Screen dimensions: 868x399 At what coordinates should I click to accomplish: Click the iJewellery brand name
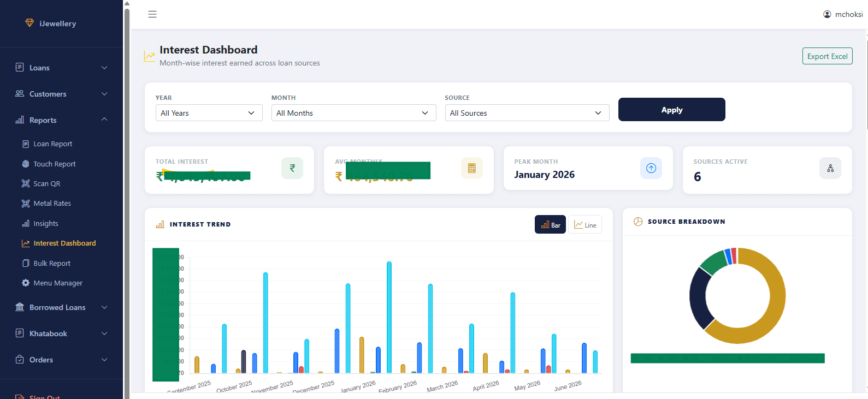pyautogui.click(x=57, y=23)
